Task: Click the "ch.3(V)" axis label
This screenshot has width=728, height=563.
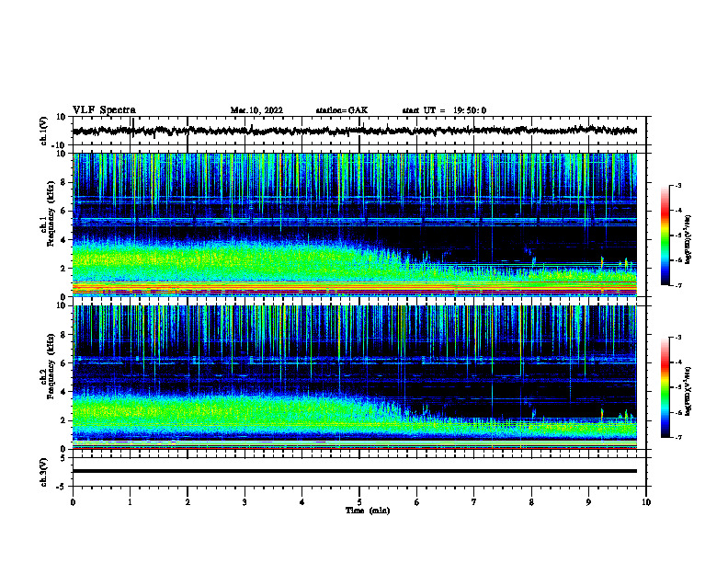Action: (x=44, y=473)
